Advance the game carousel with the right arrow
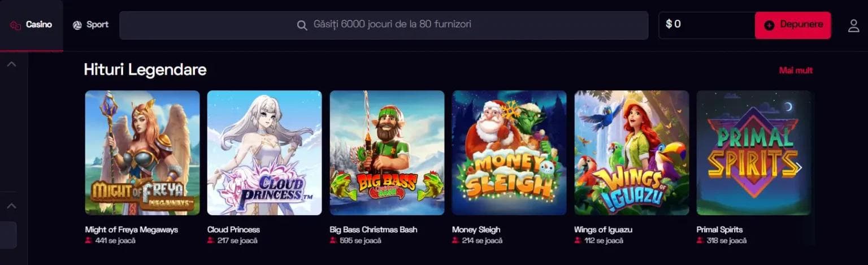 coord(798,167)
